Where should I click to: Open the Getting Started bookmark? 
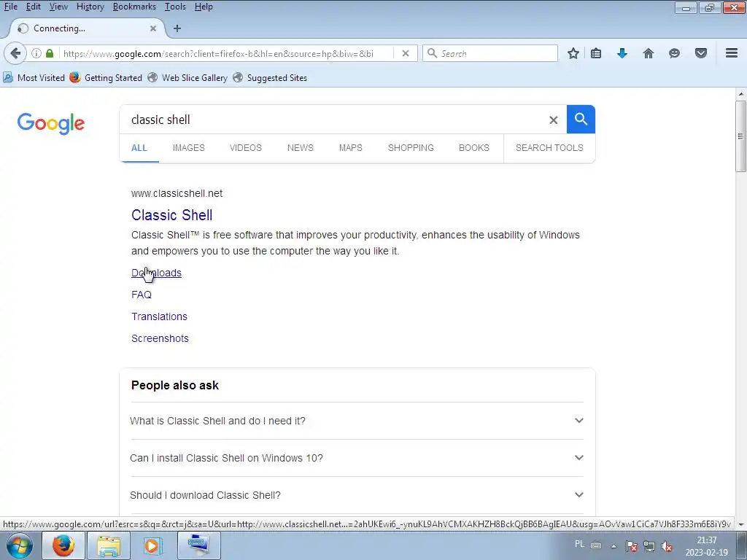click(106, 77)
